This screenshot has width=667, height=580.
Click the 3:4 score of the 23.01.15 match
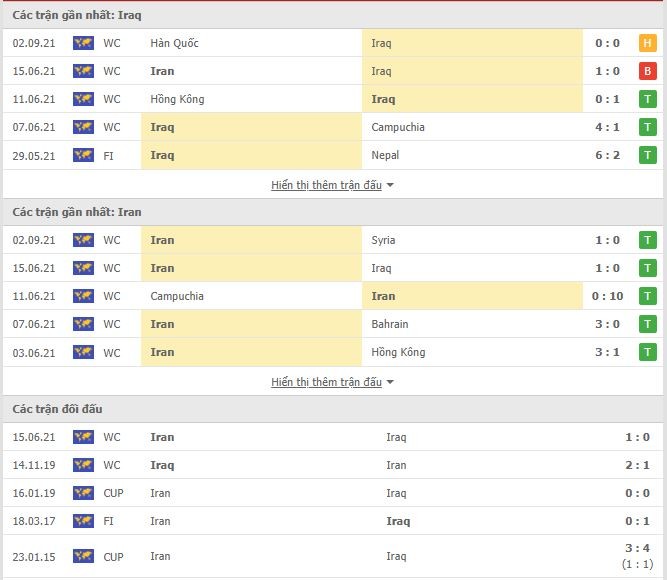pyautogui.click(x=637, y=548)
